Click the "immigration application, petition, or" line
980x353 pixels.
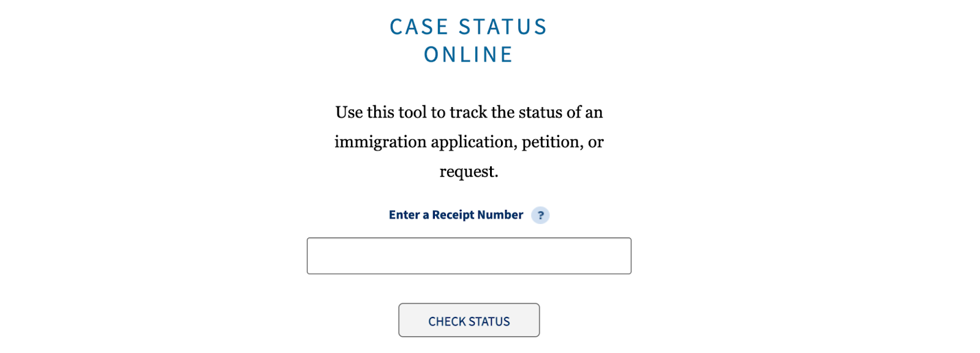click(469, 142)
